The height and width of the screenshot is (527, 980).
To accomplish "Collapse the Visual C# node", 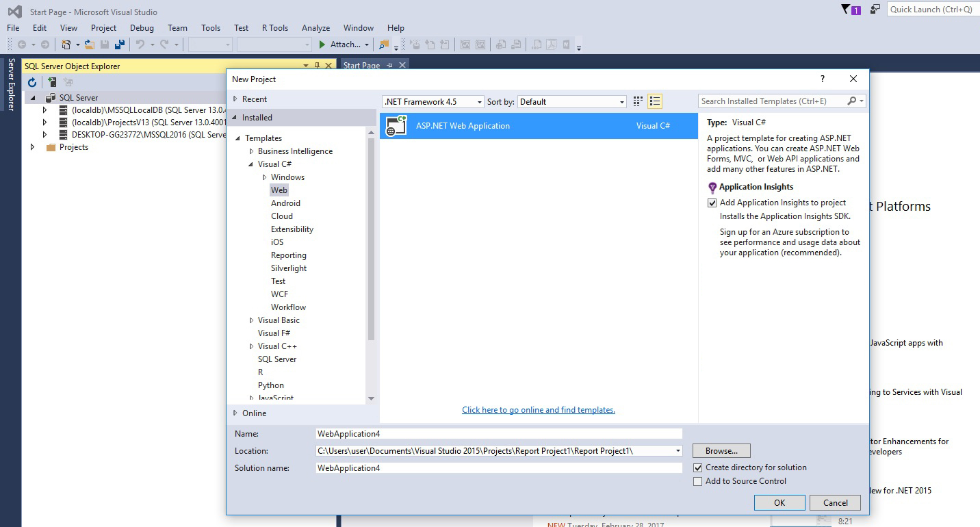I will [x=251, y=164].
